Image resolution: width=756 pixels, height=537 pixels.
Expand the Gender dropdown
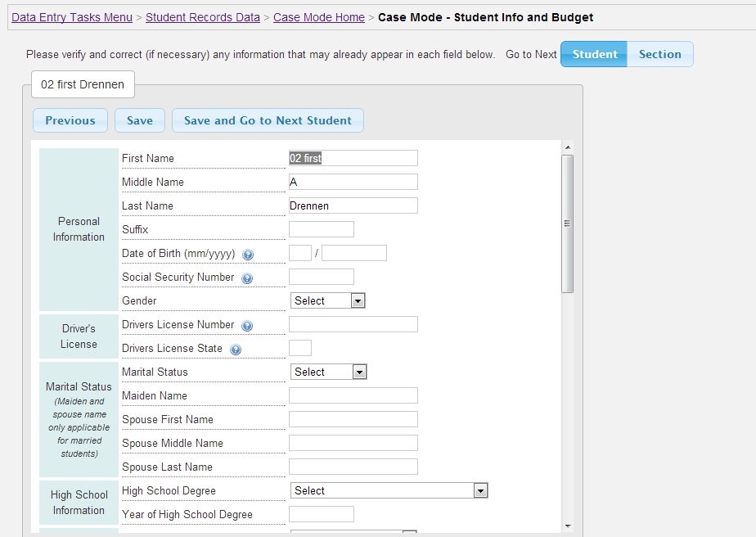(x=327, y=300)
